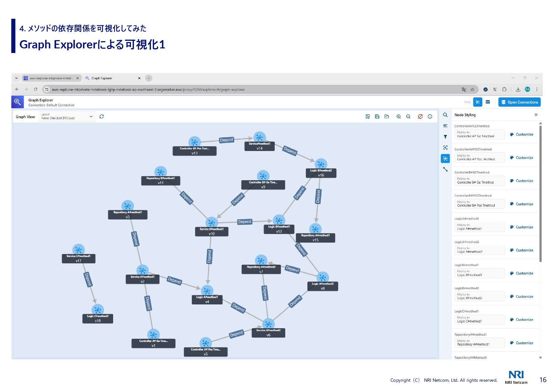Open the browser downloads icon

518,90
